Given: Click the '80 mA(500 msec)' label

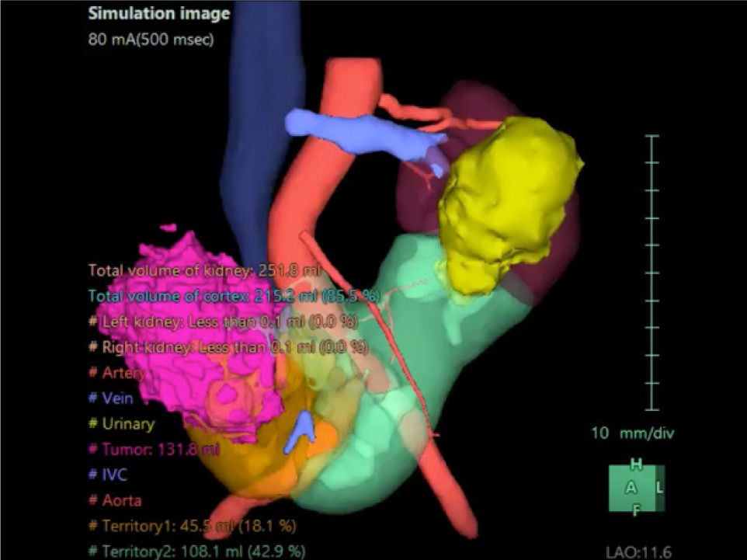Looking at the screenshot, I should (x=150, y=38).
